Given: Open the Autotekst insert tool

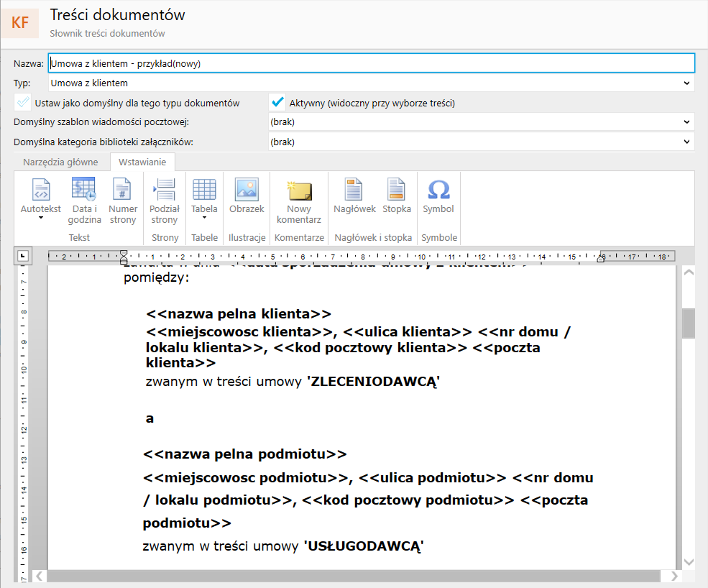Looking at the screenshot, I should click(x=41, y=196).
